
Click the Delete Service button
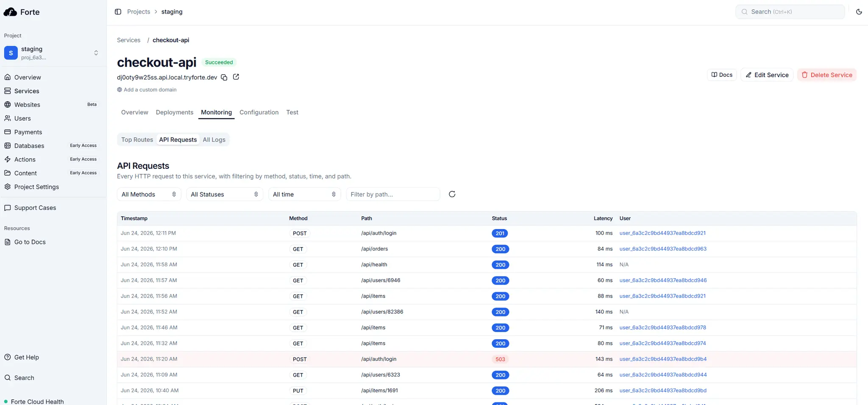click(827, 75)
